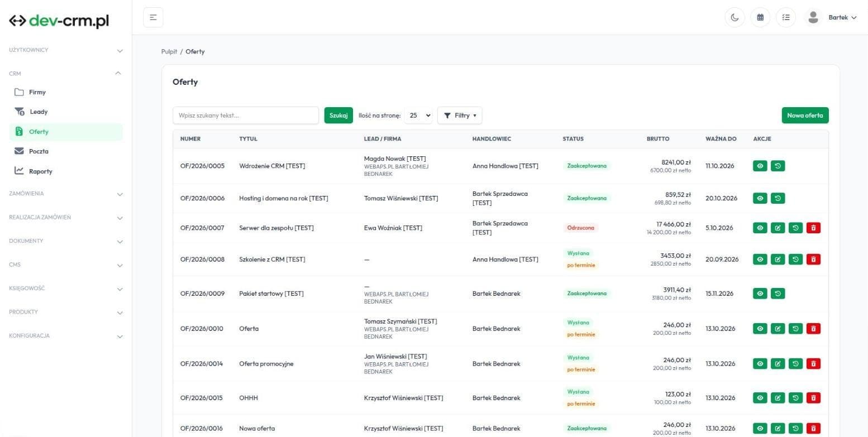View offer OF/2026/0008 with the eye icon

pyautogui.click(x=760, y=260)
